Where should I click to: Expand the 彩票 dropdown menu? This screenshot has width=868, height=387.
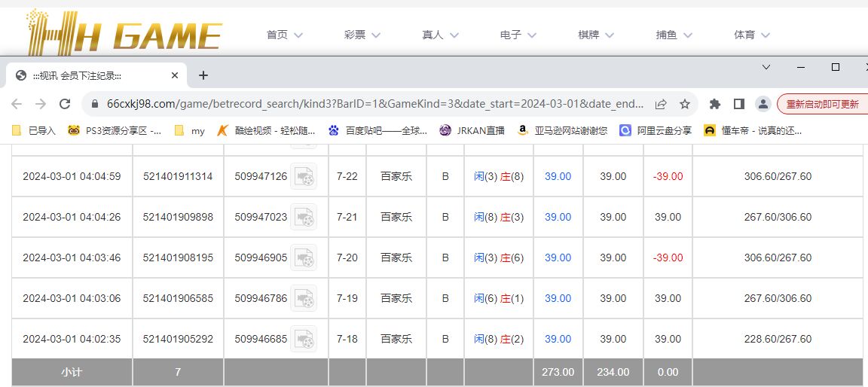pos(362,35)
